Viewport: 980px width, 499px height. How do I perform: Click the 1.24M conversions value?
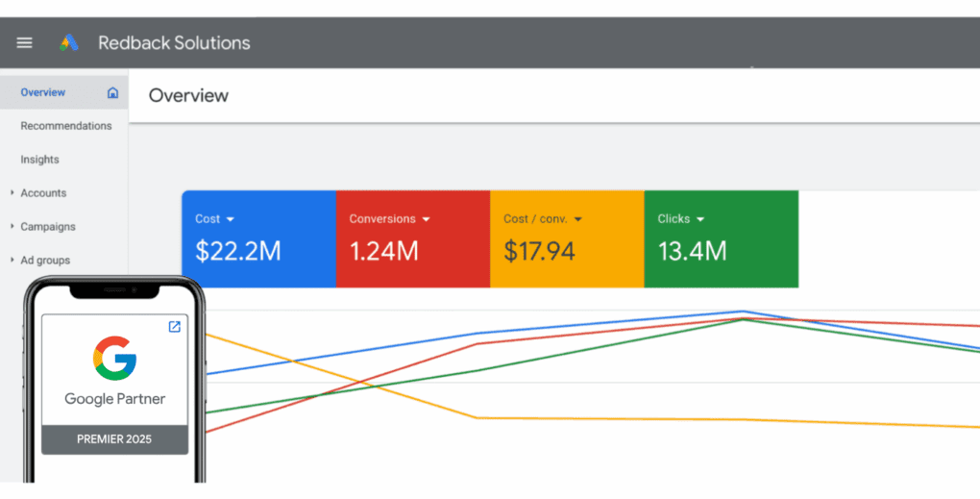pyautogui.click(x=383, y=251)
